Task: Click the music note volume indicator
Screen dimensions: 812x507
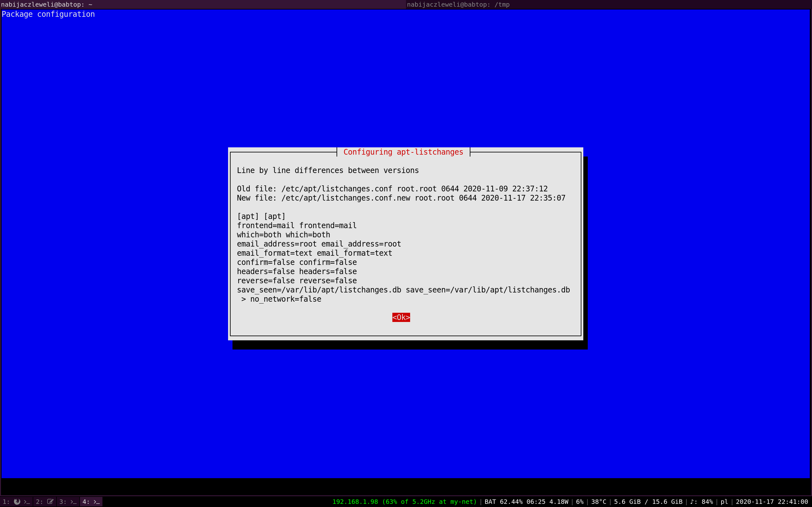Action: point(701,502)
